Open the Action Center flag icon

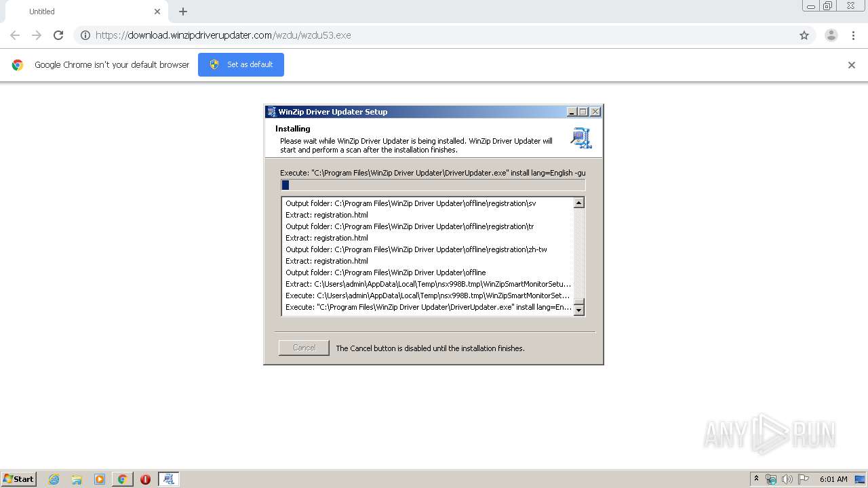pos(804,479)
